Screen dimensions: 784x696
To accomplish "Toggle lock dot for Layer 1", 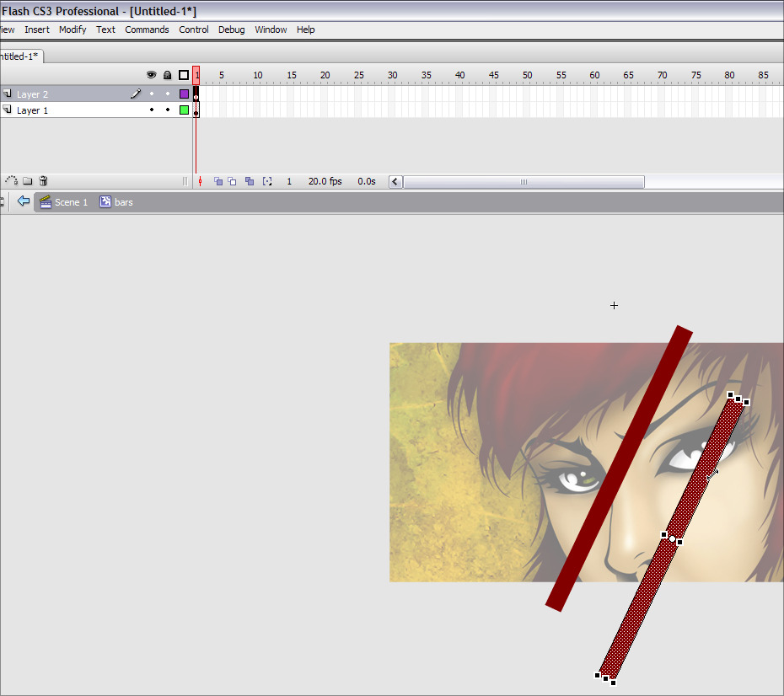I will point(168,110).
